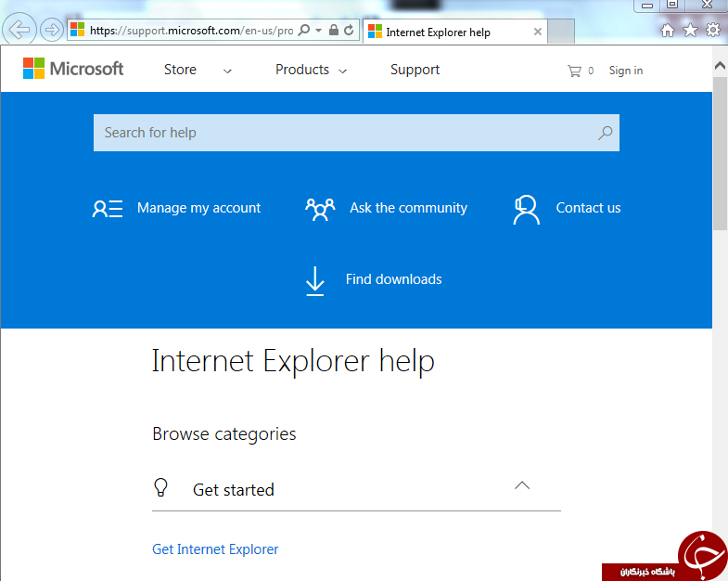The height and width of the screenshot is (581, 728).
Task: Go to the Support menu item
Action: coord(415,70)
